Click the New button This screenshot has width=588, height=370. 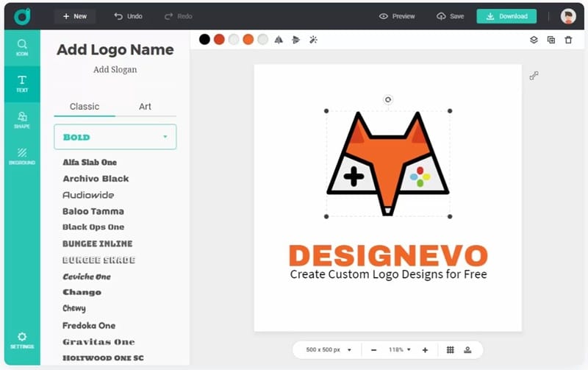pos(75,16)
